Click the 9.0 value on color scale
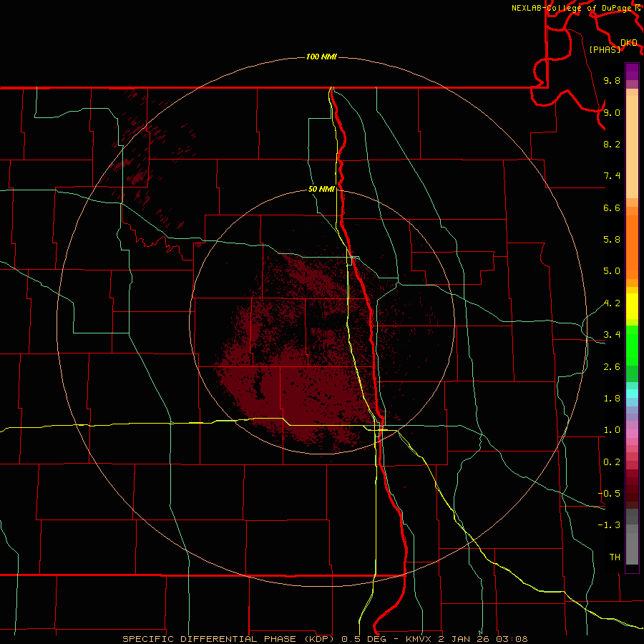The height and width of the screenshot is (644, 644). click(x=612, y=112)
